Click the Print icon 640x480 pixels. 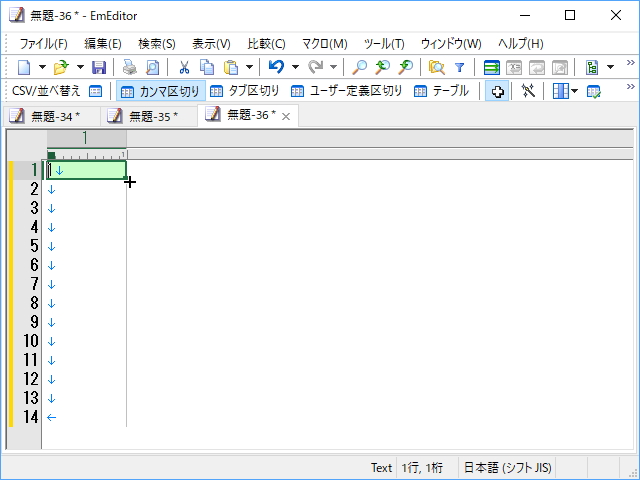click(x=130, y=67)
